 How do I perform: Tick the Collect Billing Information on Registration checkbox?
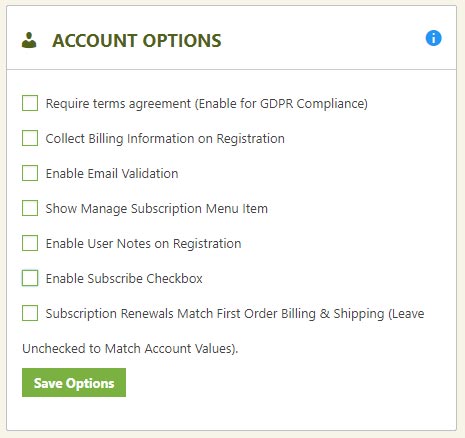click(x=30, y=138)
